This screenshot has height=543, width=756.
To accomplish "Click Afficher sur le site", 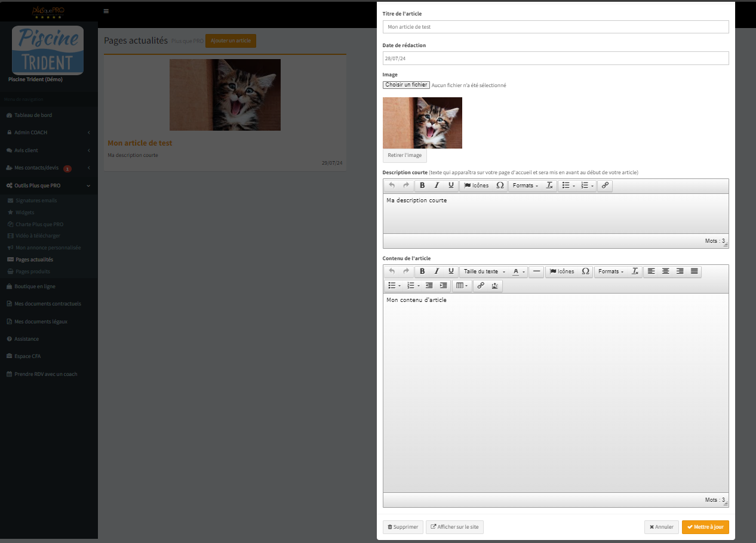I will coord(454,527).
